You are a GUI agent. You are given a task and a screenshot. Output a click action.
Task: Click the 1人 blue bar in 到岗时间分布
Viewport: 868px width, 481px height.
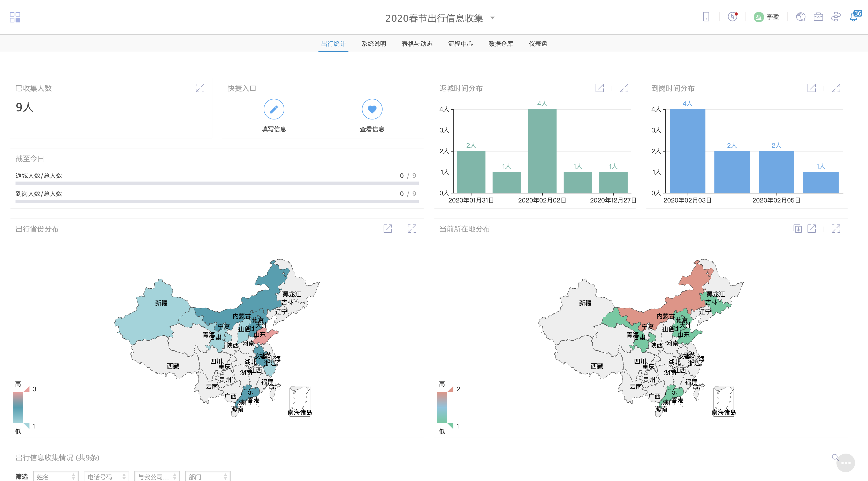820,182
